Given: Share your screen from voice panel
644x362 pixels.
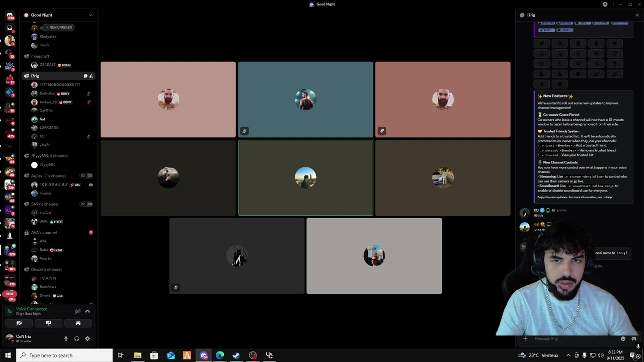Looking at the screenshot, I should click(x=48, y=323).
